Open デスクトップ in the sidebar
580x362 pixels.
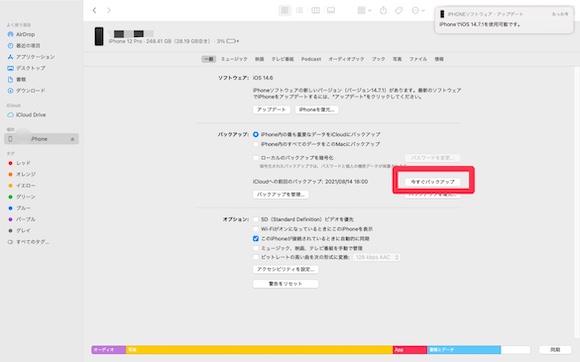coord(26,68)
